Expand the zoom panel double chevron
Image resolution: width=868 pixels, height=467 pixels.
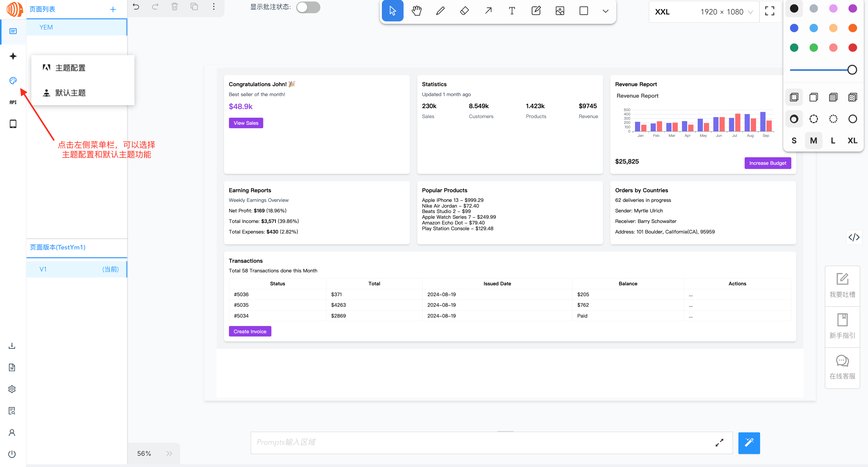pos(169,453)
